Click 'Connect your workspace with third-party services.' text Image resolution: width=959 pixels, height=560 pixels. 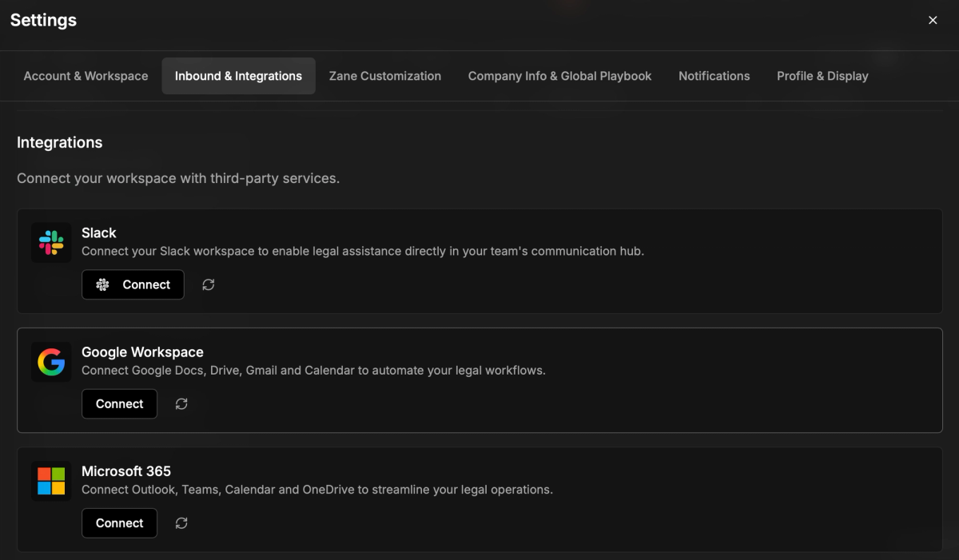pyautogui.click(x=178, y=178)
